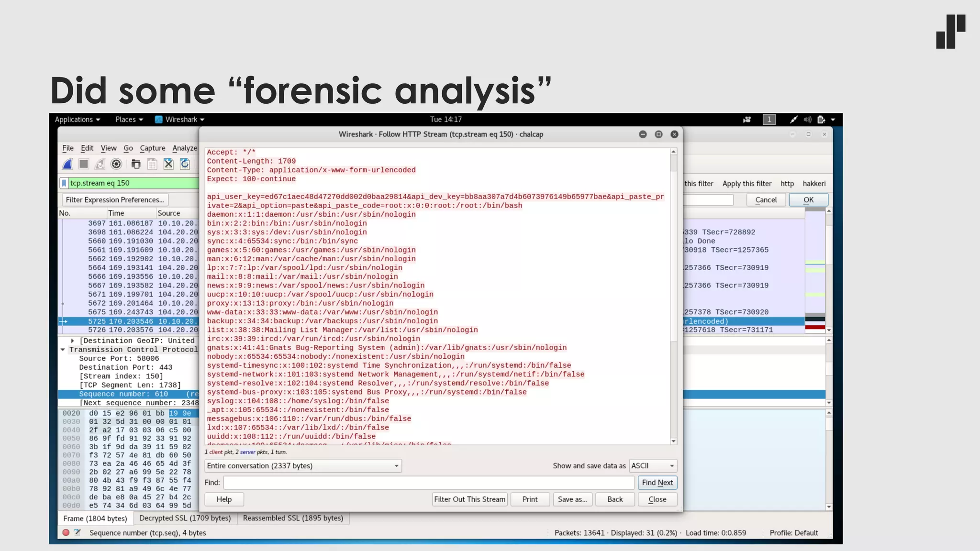Open the Places menu
Viewport: 980px width, 551px height.
(x=129, y=120)
